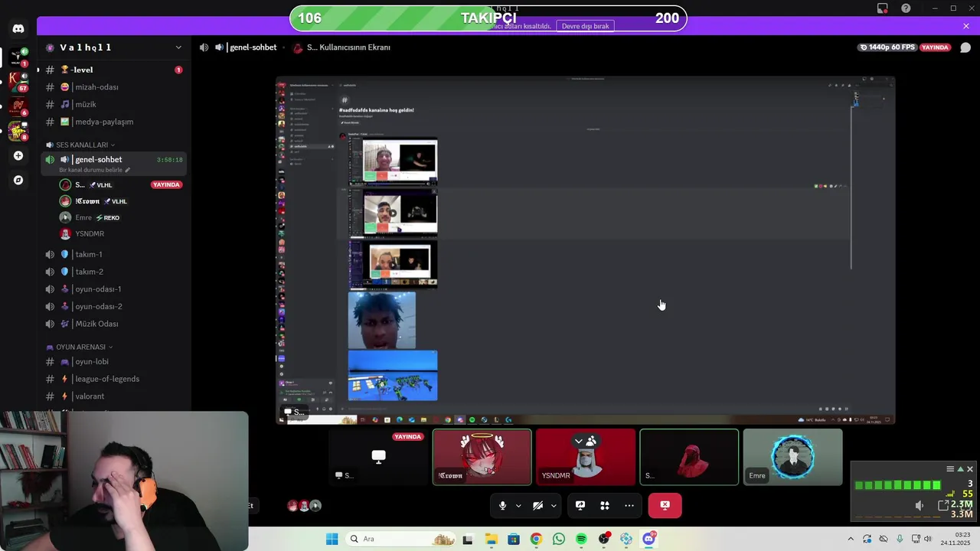The width and height of the screenshot is (980, 551).
Task: Expand the Valhqll server menu
Action: coord(178,47)
